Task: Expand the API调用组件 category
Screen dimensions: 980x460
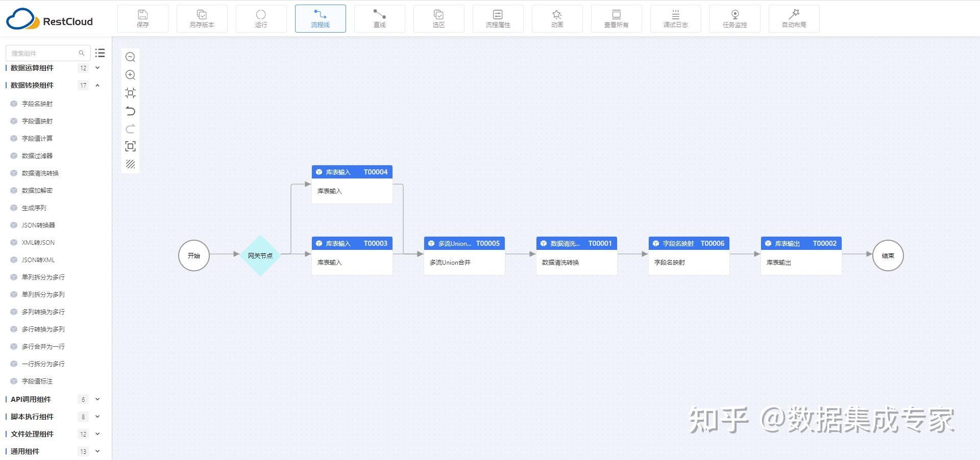Action: click(x=97, y=399)
